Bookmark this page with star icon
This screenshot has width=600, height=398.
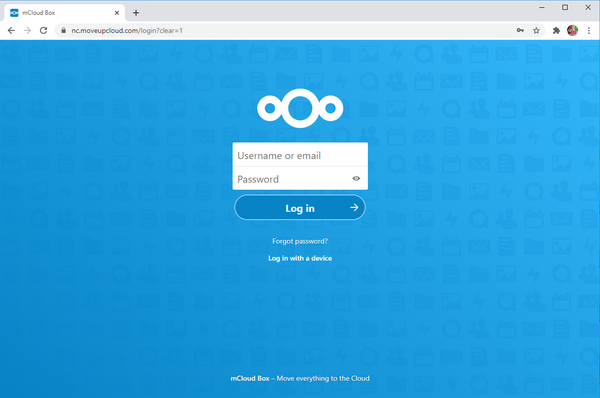tap(536, 31)
